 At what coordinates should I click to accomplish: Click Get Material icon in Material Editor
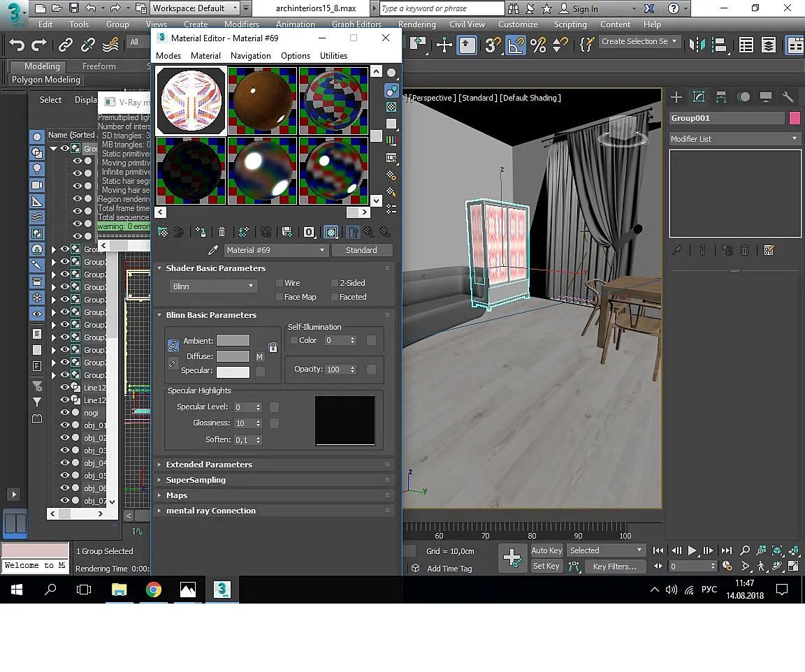pos(163,232)
